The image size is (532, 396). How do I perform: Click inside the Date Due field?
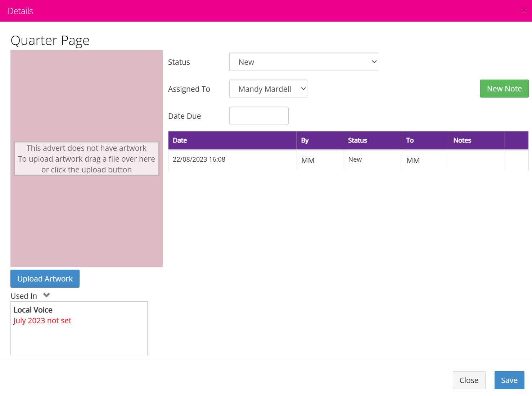(x=259, y=116)
